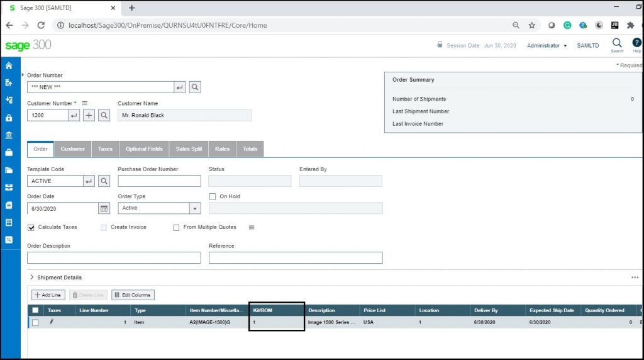Click the Template Code finder magnifier
Viewport: 644px width, 360px height.
click(104, 181)
